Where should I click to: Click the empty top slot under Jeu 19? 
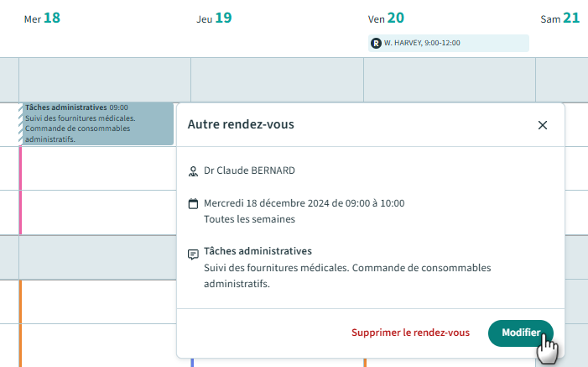276,79
